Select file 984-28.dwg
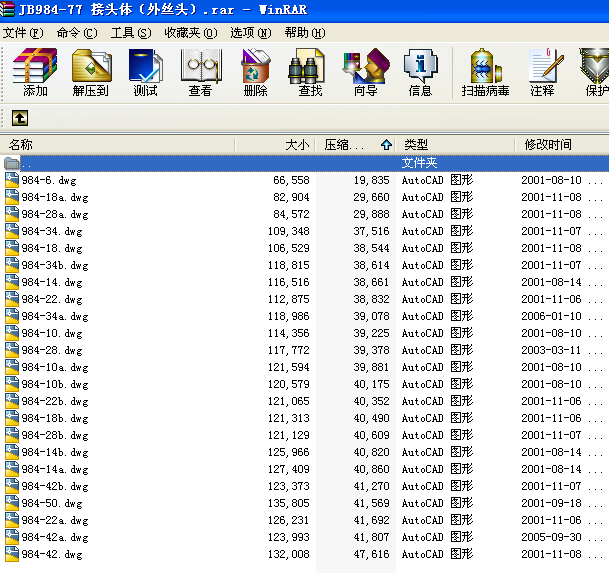Image resolution: width=609 pixels, height=573 pixels. (x=52, y=350)
